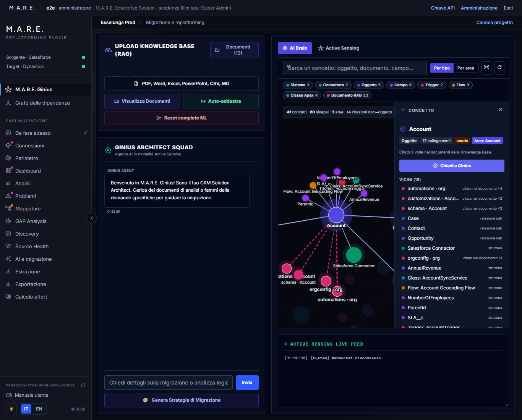Collapse the sidebar with chevron button
The height and width of the screenshot is (420, 522).
(92, 218)
